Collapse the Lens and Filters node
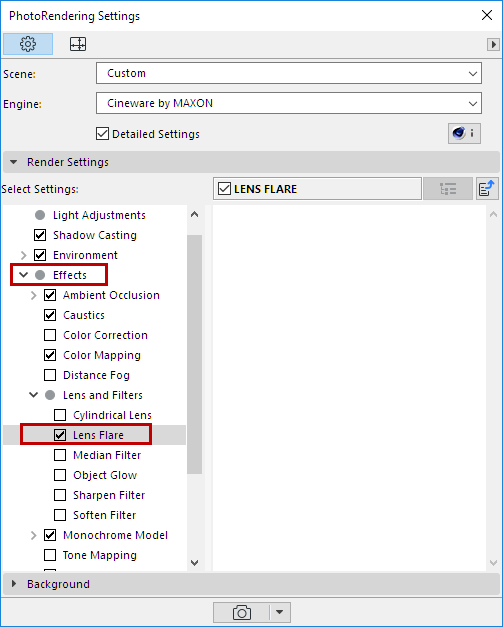This screenshot has height=627, width=503. click(34, 395)
